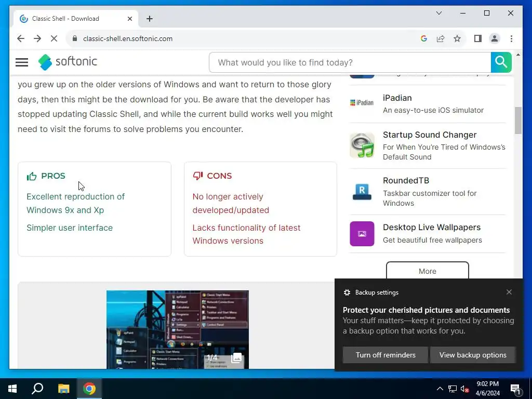
Task: Click the Classic Shell screenshot thumbnail
Action: click(178, 329)
